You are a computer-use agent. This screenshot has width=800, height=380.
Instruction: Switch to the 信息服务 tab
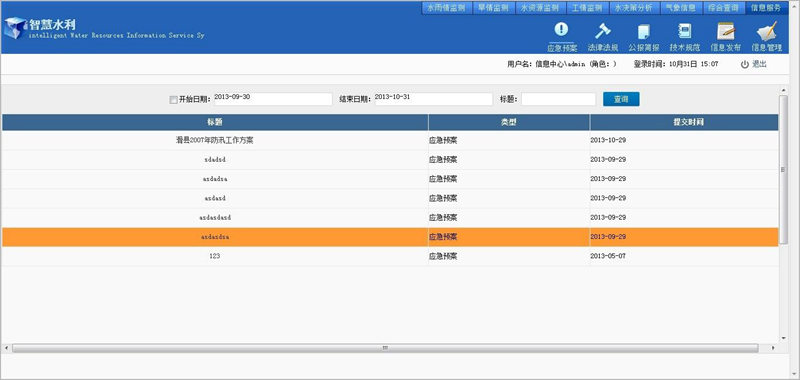tap(766, 8)
